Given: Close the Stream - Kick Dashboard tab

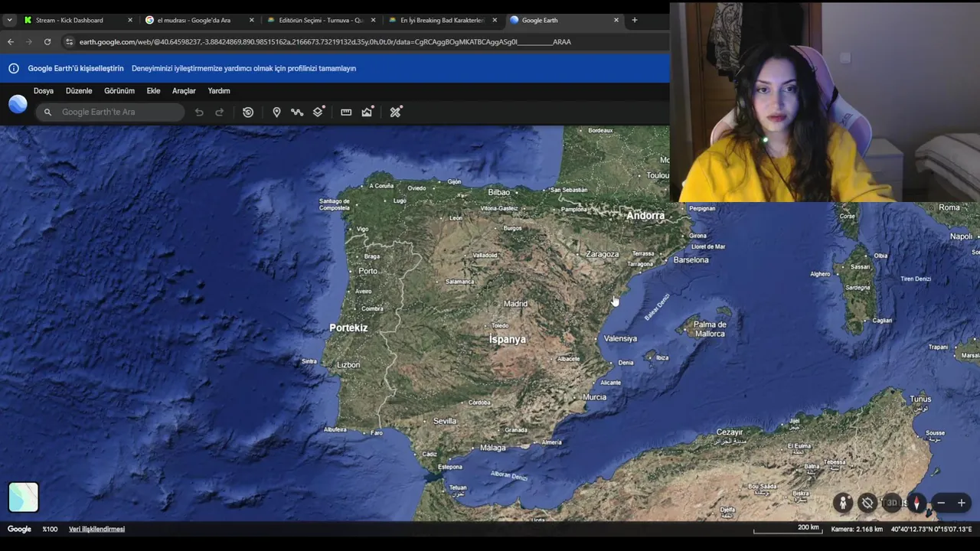Looking at the screenshot, I should pyautogui.click(x=129, y=20).
